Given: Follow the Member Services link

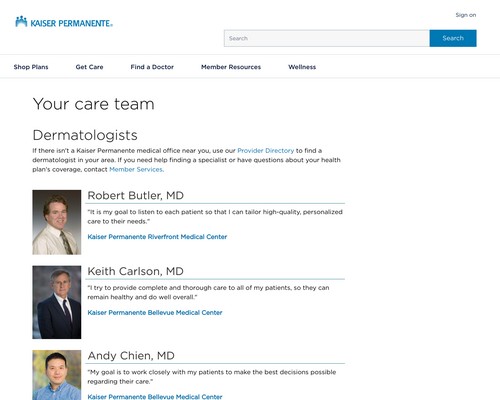Looking at the screenshot, I should point(136,169).
